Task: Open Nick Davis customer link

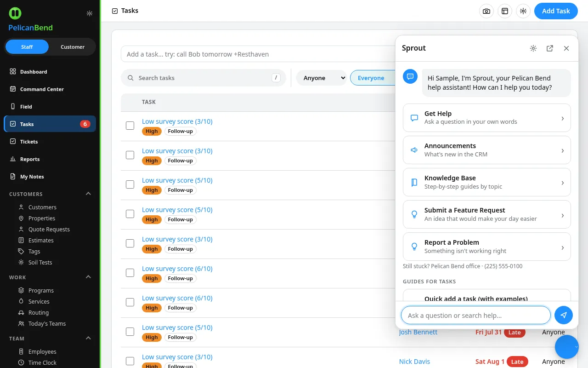Action: [x=414, y=362]
